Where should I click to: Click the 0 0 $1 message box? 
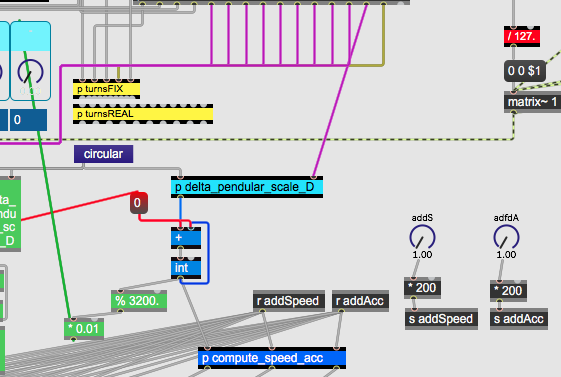525,71
